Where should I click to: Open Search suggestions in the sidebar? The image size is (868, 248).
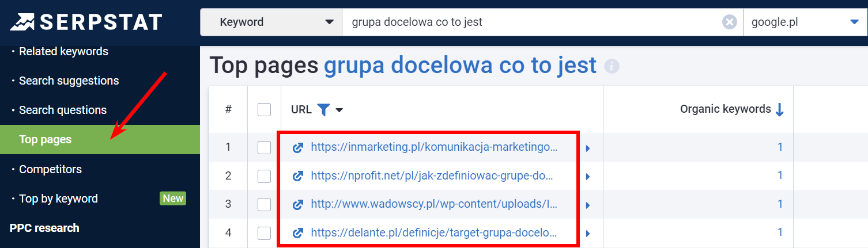[69, 81]
